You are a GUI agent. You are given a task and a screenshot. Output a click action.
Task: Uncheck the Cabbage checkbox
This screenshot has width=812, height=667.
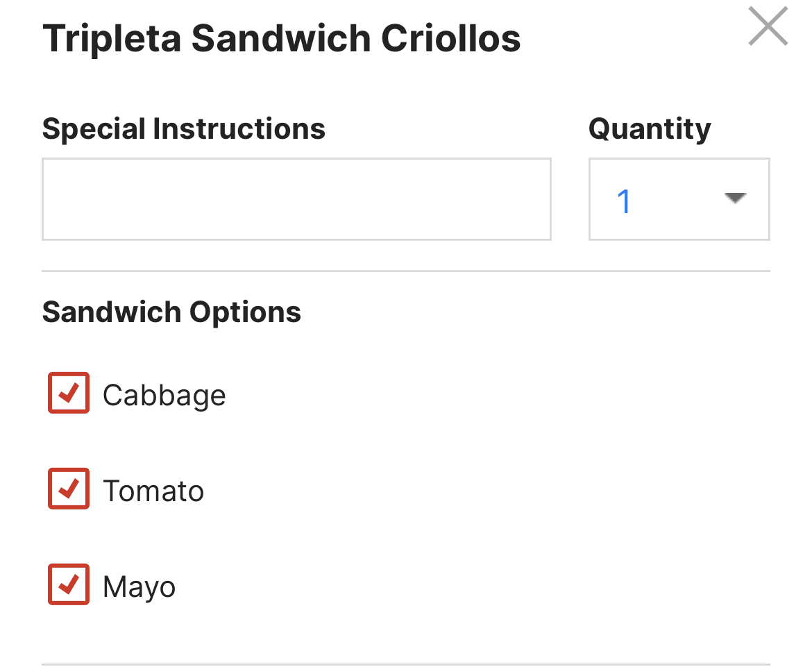coord(69,393)
